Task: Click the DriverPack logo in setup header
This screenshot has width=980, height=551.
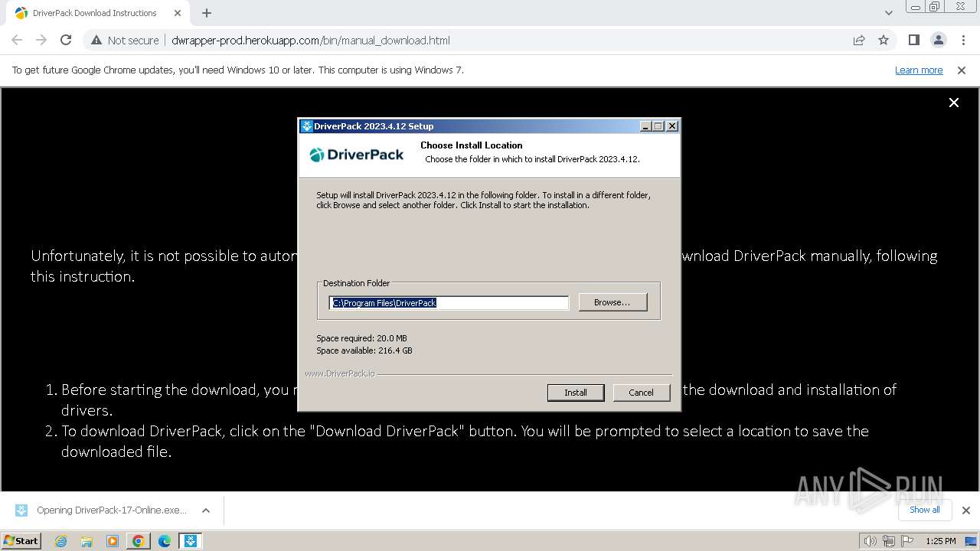Action: (x=357, y=155)
